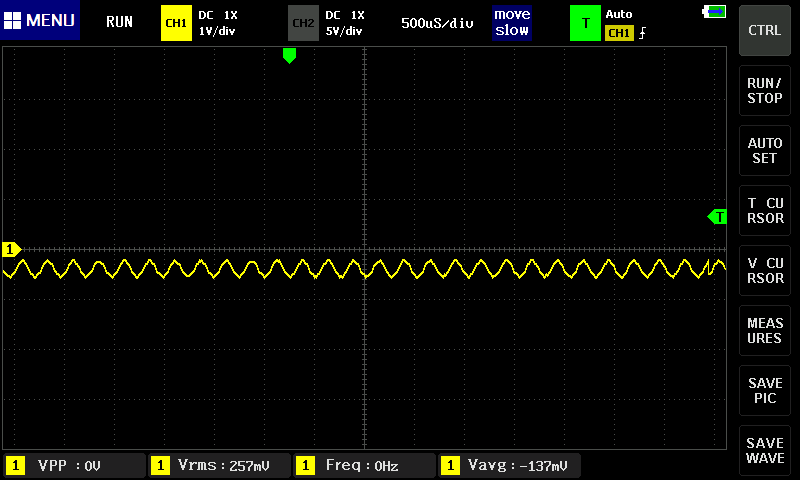Save screenshot with SAVE PIC
The width and height of the screenshot is (800, 480).
tap(765, 391)
